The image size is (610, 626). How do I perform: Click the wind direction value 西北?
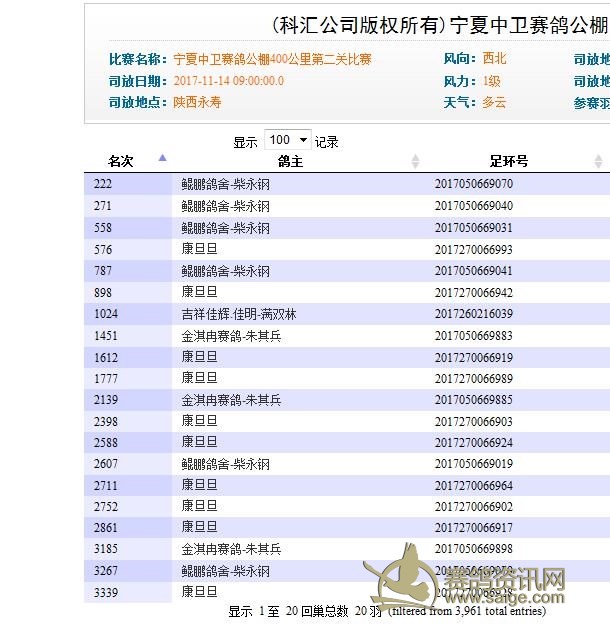494,59
